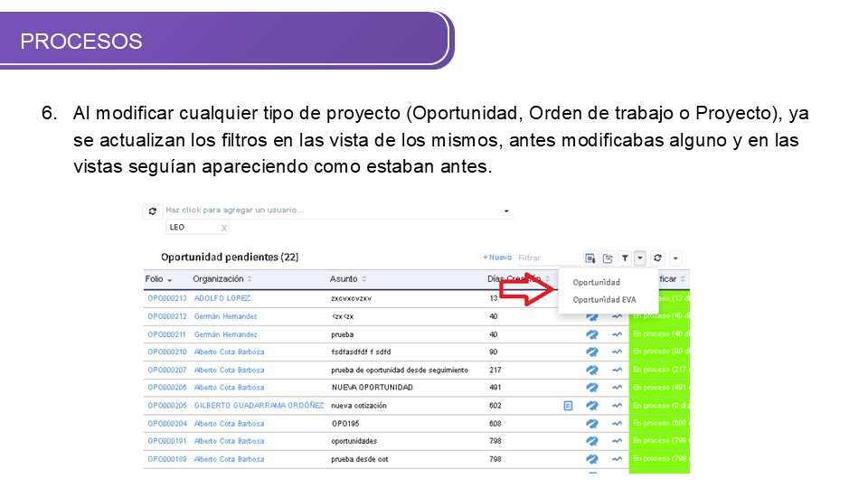Click the 'prueba desde cot' subject cell
The height and width of the screenshot is (488, 868).
point(359,459)
